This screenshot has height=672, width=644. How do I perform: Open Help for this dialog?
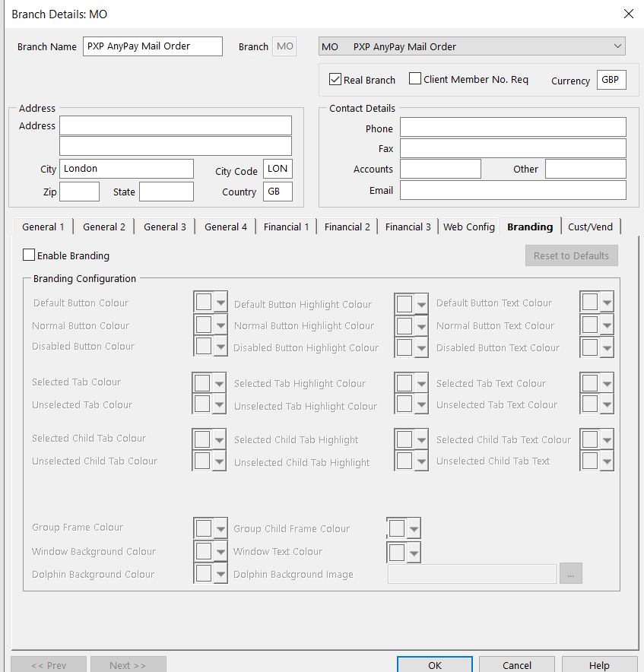coord(599,664)
